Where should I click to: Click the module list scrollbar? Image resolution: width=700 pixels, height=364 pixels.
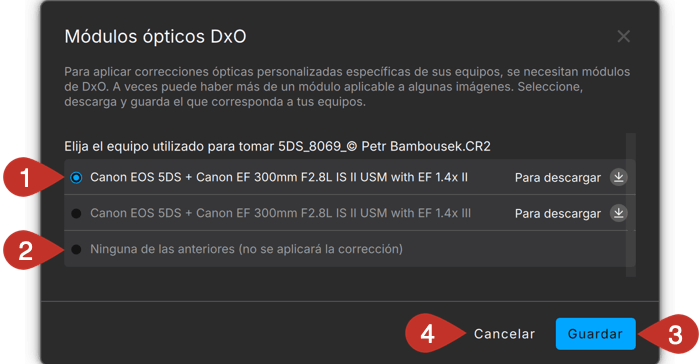pyautogui.click(x=630, y=205)
